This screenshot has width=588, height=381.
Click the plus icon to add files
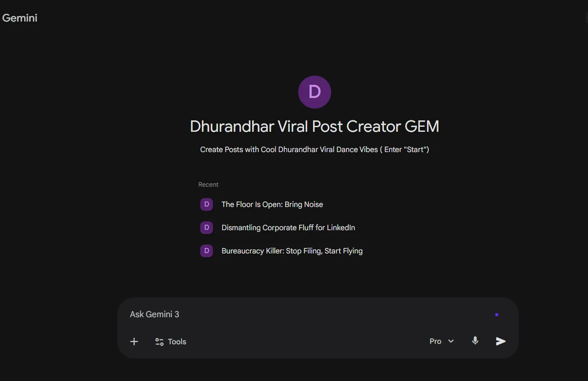(134, 342)
